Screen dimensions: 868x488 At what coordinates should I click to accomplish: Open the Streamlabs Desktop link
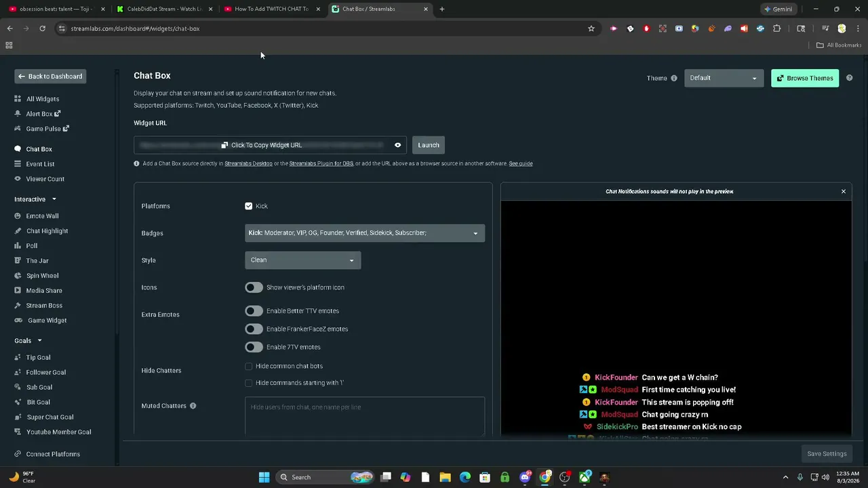tap(248, 163)
